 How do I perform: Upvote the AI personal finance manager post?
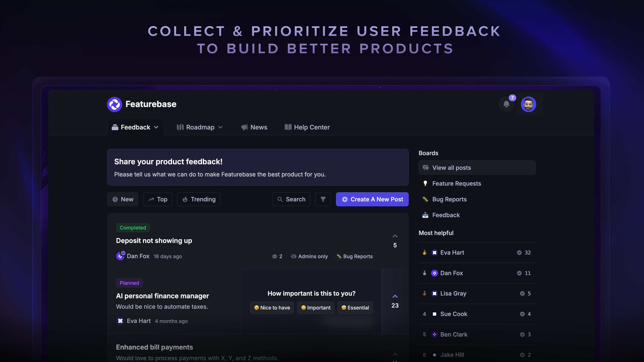click(395, 296)
